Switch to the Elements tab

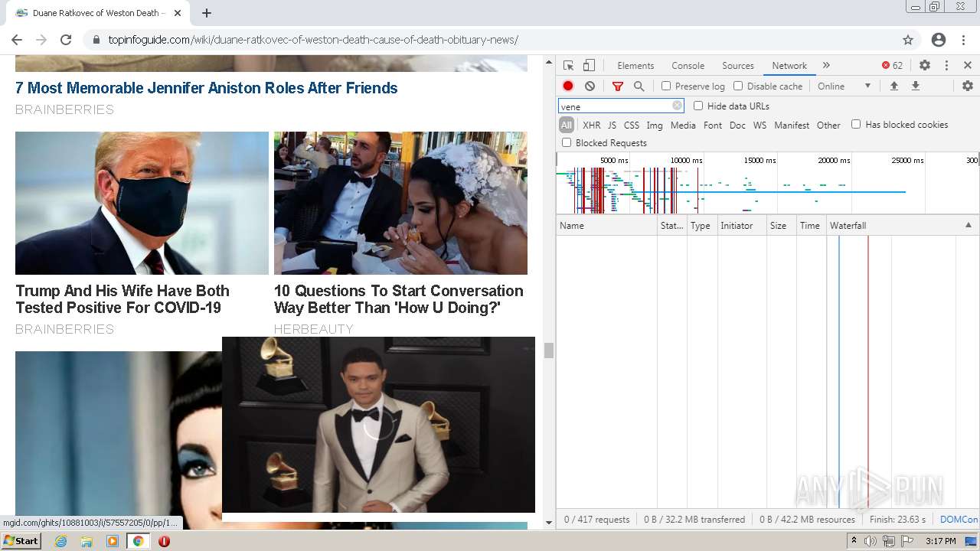(x=635, y=66)
